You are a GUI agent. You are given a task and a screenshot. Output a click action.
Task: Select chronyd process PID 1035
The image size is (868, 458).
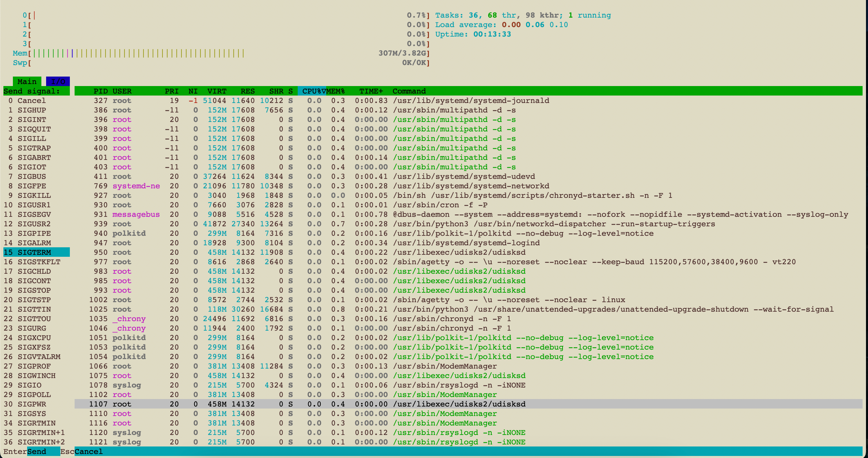tap(468, 319)
